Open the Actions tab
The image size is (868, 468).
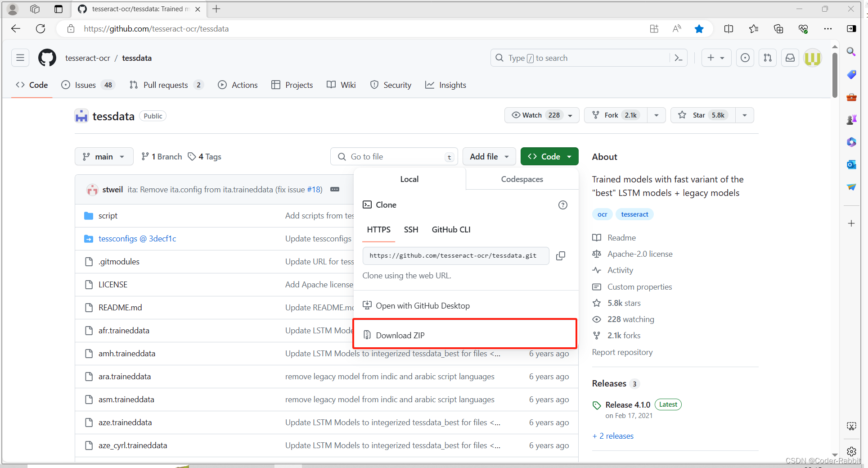238,85
